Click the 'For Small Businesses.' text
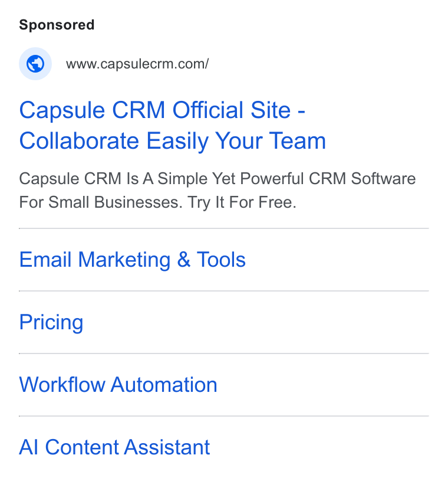The height and width of the screenshot is (478, 448). (101, 202)
